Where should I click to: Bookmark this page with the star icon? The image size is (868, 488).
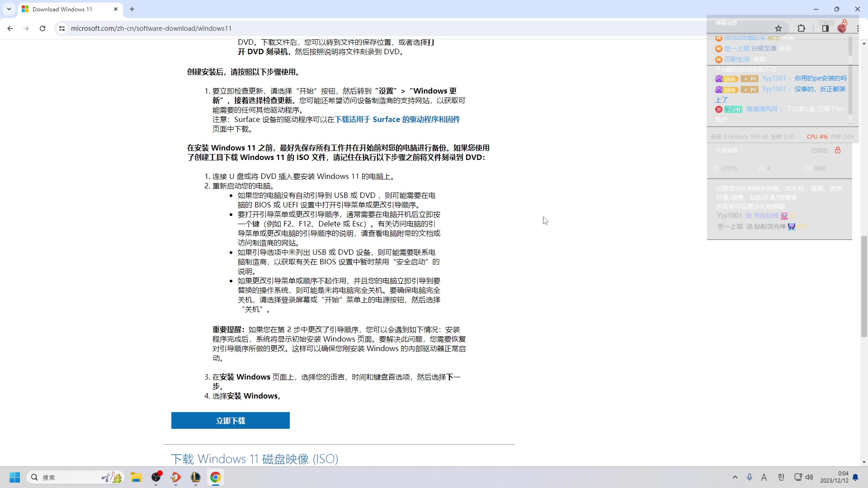click(x=778, y=28)
